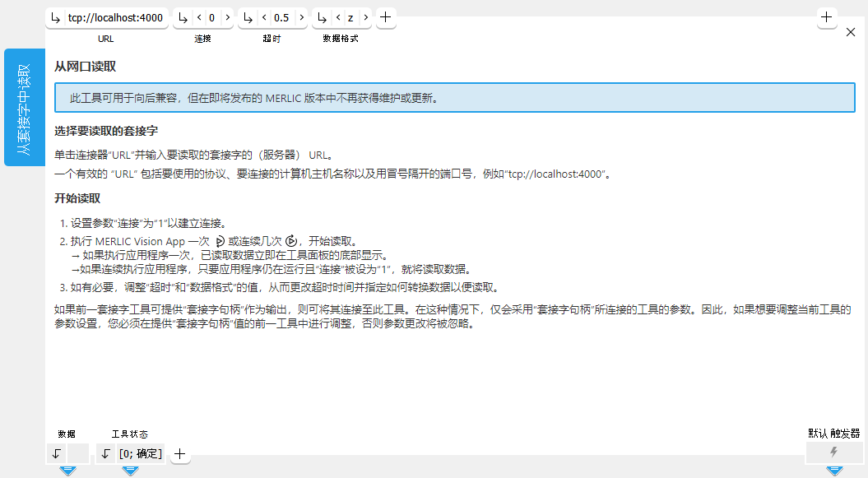
Task: Click the [0; 确定] tool status value
Action: point(140,453)
